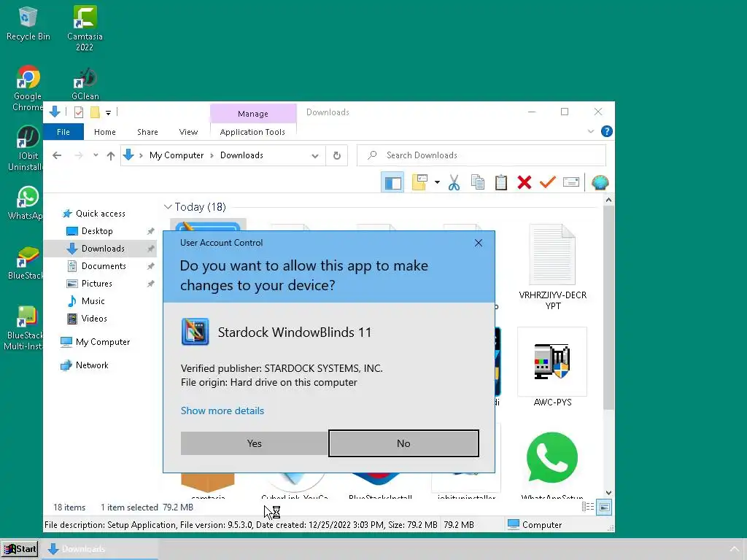Open Documents in the navigation pane
This screenshot has width=747, height=560.
[104, 266]
